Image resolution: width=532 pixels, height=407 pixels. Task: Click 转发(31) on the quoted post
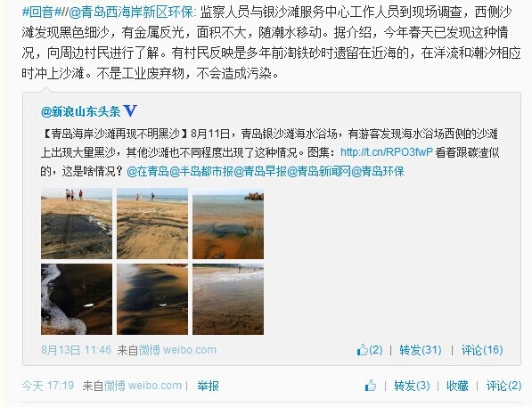[x=421, y=350]
